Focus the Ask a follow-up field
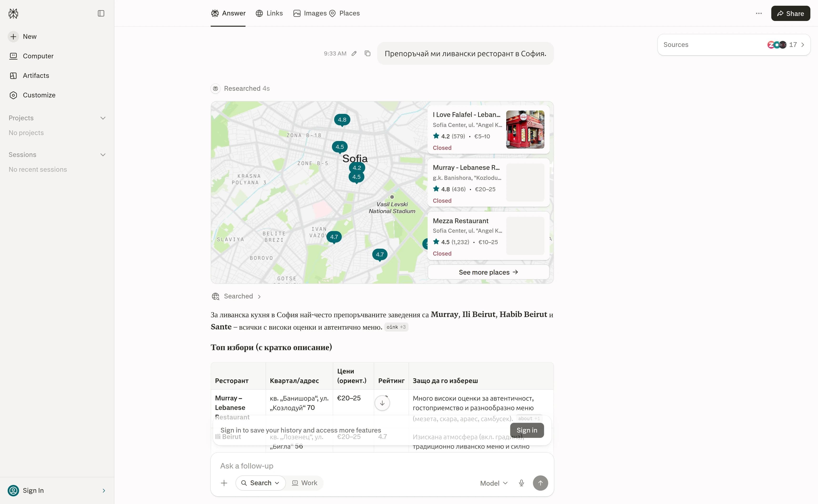This screenshot has height=504, width=818. (x=382, y=466)
